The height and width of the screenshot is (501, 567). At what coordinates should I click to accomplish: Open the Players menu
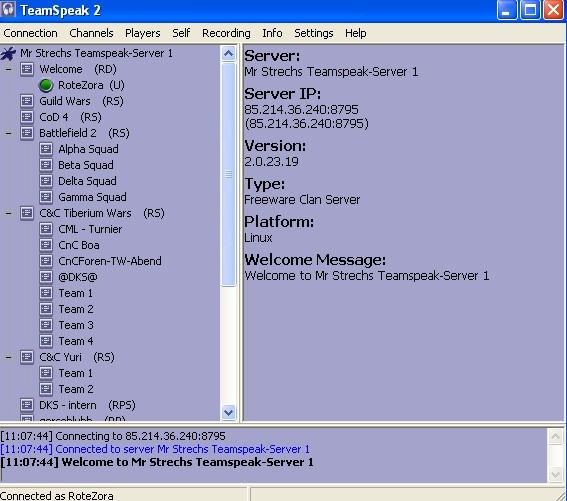click(x=142, y=33)
